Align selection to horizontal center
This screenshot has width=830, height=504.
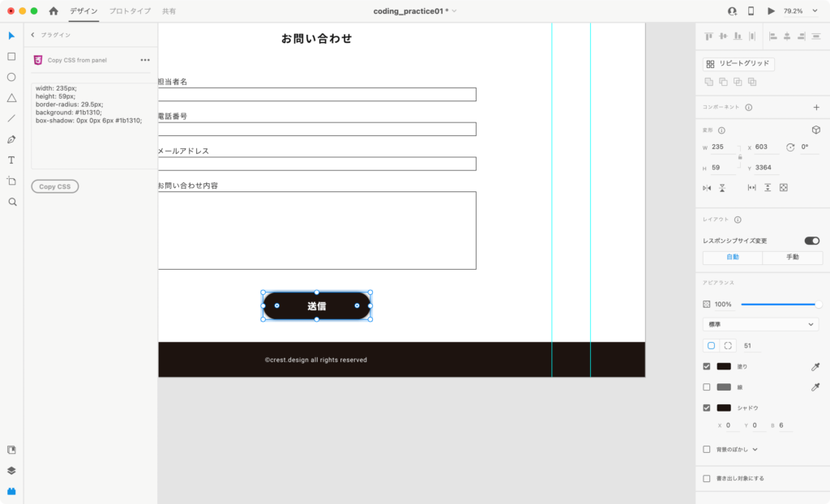787,36
